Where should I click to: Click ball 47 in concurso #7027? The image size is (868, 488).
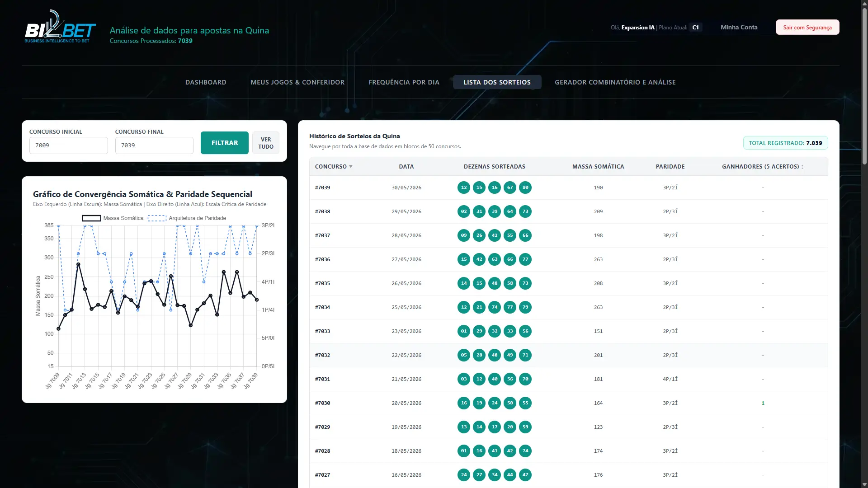tap(525, 475)
